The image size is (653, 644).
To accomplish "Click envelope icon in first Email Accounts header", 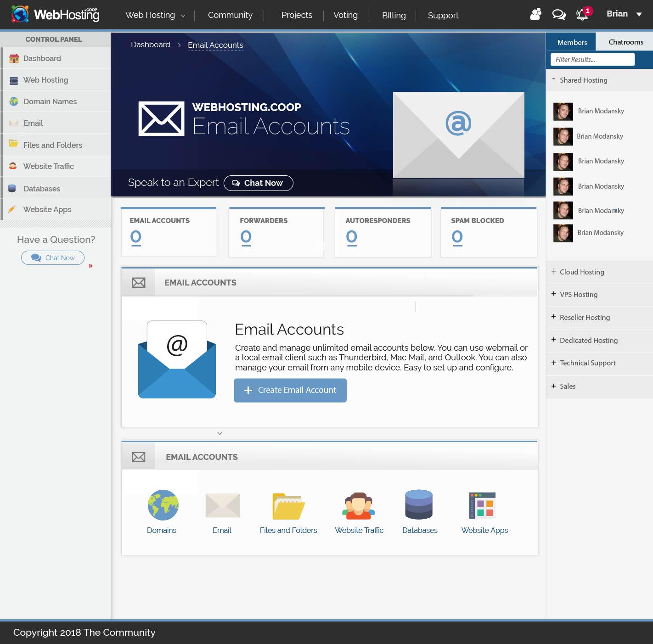I will pyautogui.click(x=138, y=283).
